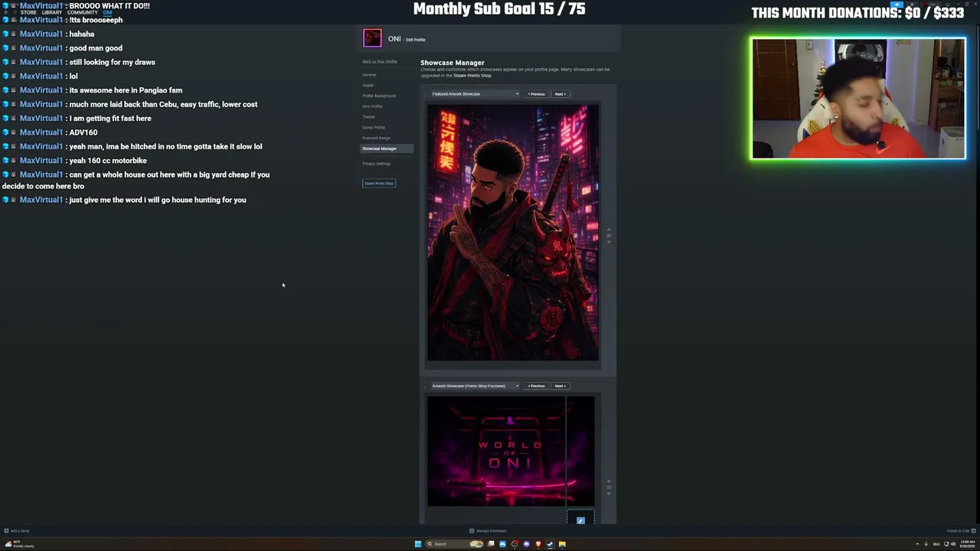Follow the Steam Points Shop link in description
Image resolution: width=980 pixels, height=551 pixels.
click(472, 76)
